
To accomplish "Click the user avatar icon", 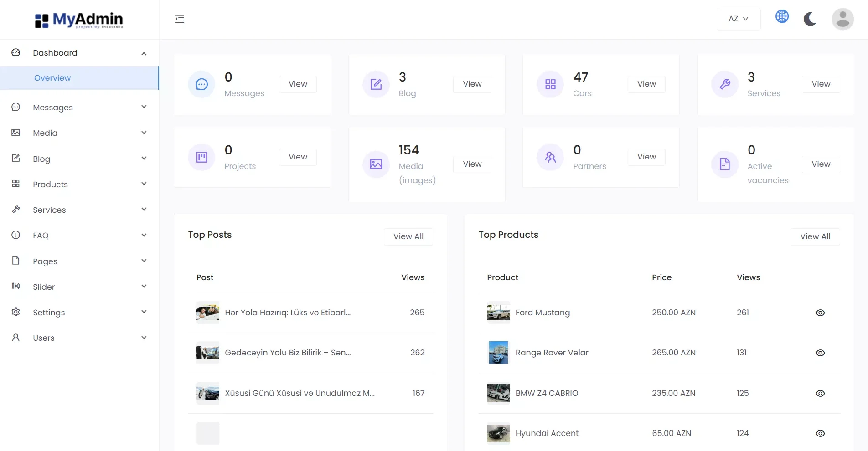I will pos(842,19).
